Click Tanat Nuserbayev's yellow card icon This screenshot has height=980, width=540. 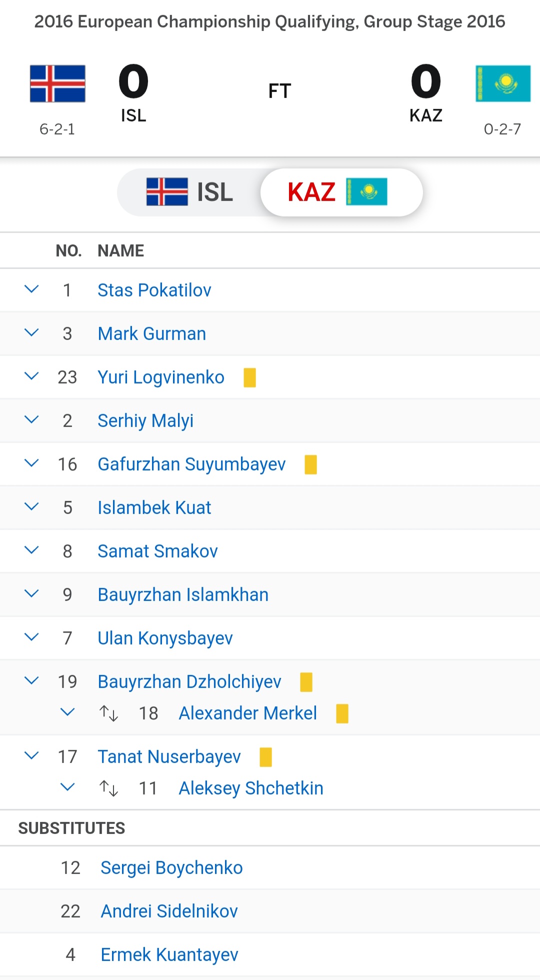265,757
